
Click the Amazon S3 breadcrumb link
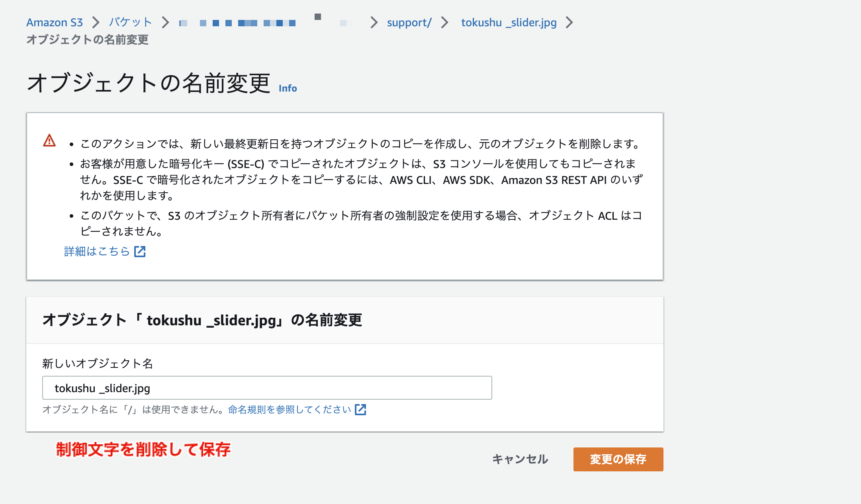click(55, 22)
